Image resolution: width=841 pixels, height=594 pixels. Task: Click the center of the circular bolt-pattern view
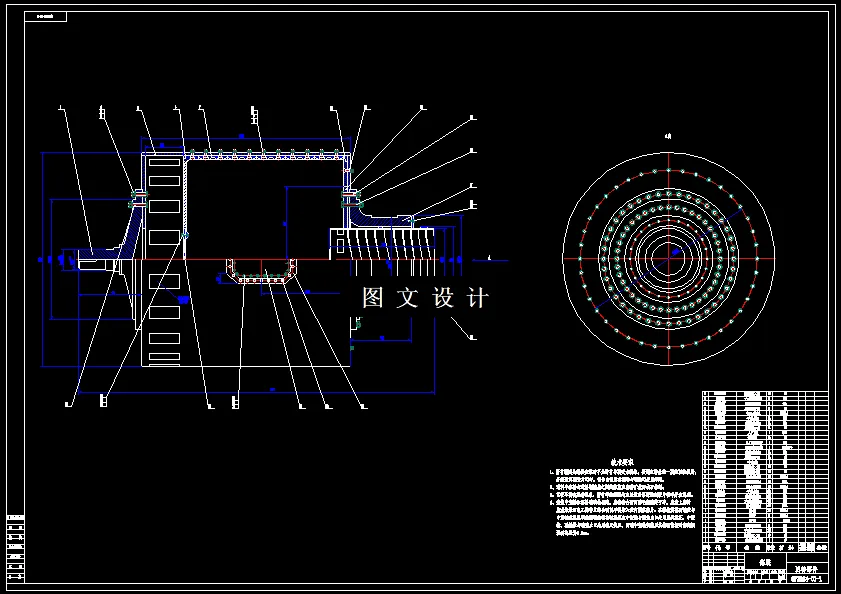pyautogui.click(x=669, y=259)
